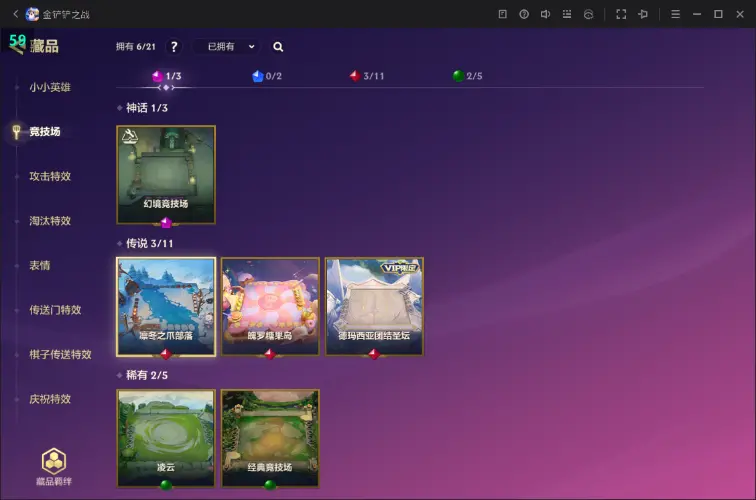Open 棋子传送特效 category
The image size is (756, 500).
[60, 354]
